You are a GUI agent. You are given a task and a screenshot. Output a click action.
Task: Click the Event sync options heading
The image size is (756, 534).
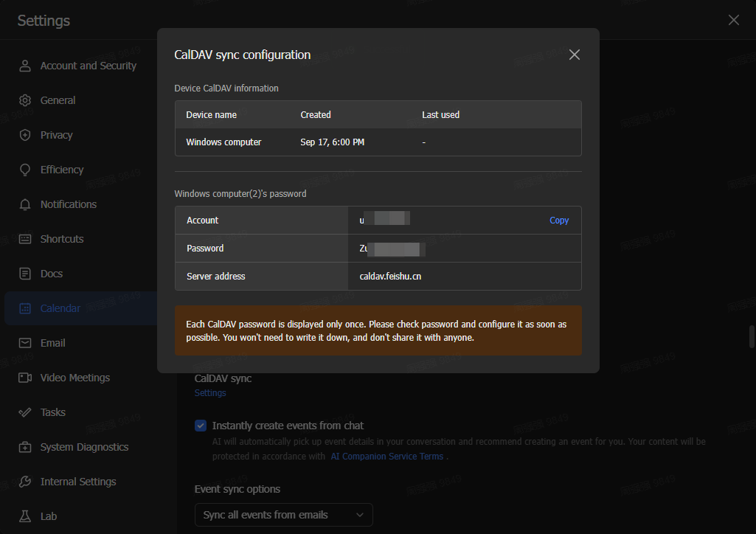[x=237, y=489]
